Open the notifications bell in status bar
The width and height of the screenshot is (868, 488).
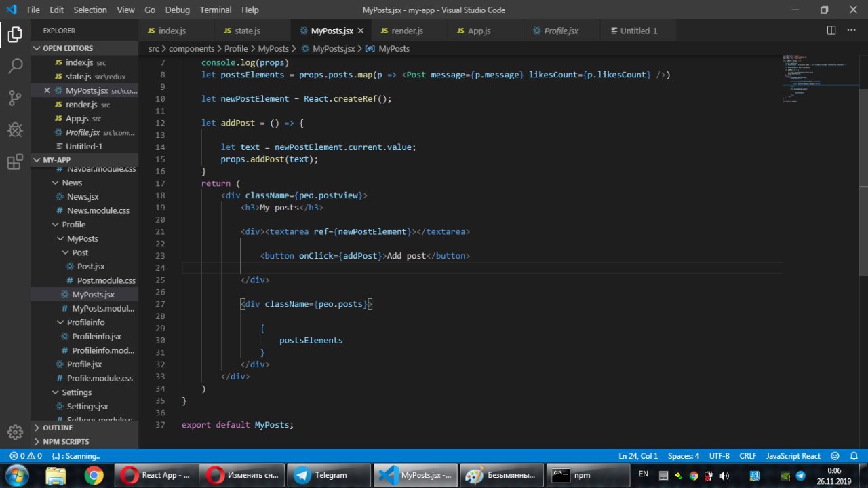point(852,456)
